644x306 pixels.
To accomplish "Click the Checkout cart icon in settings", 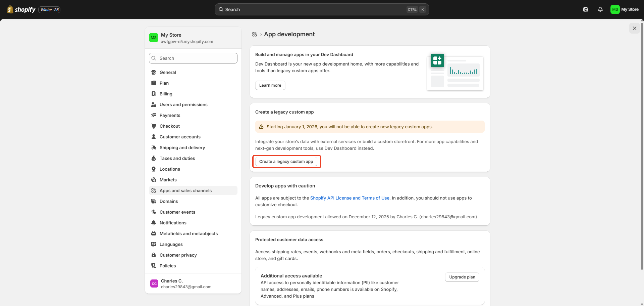I will [x=154, y=126].
